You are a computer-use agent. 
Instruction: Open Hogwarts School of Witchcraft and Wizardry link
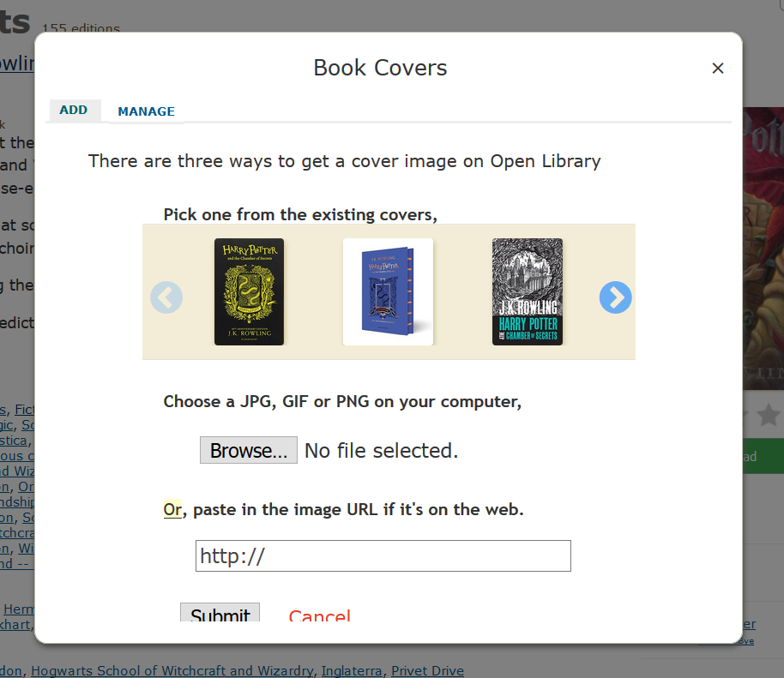[x=172, y=670]
